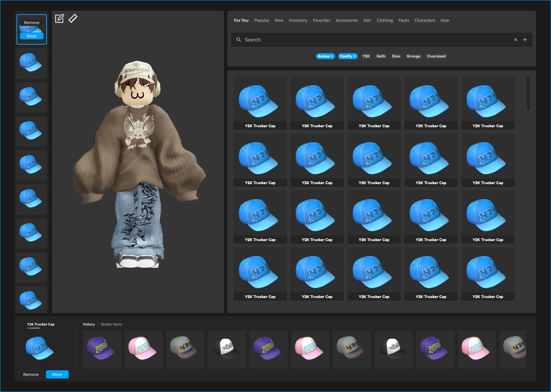This screenshot has width=551, height=392.
Task: Pick the first black-and-white cap in History
Action: tap(227, 349)
